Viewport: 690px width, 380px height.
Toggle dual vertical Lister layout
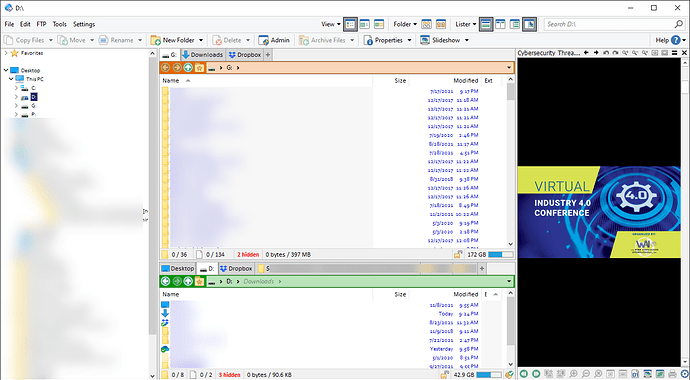[x=500, y=24]
